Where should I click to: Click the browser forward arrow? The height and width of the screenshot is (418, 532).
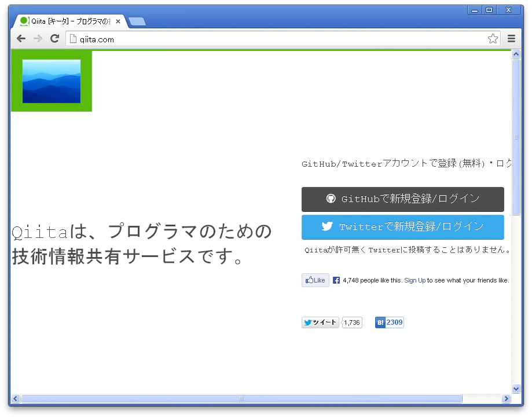pyautogui.click(x=38, y=39)
